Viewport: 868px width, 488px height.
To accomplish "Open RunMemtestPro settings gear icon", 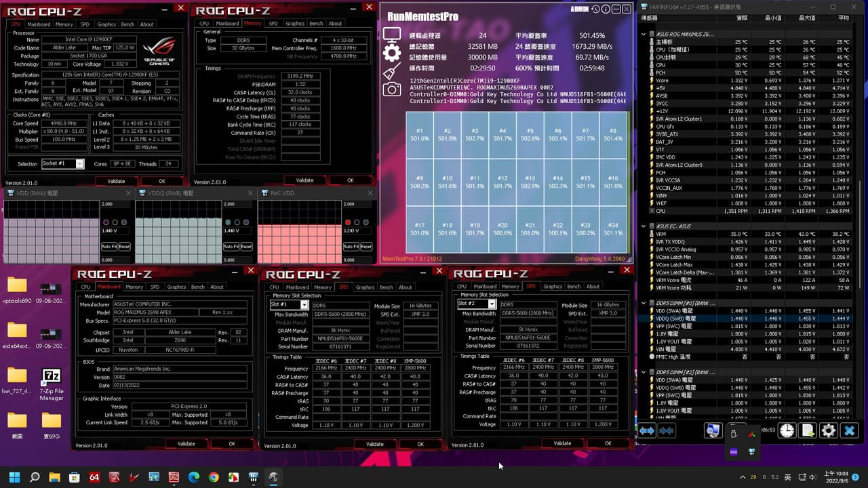I will (x=391, y=54).
